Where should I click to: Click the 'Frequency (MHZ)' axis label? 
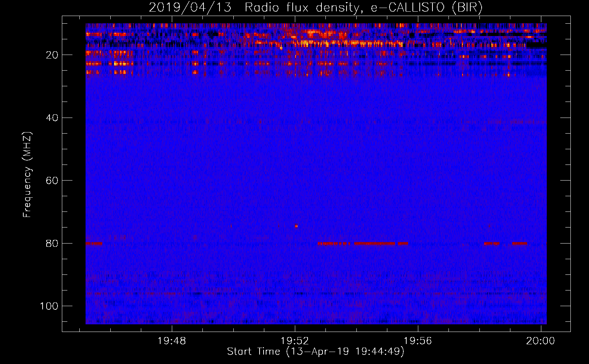point(27,175)
